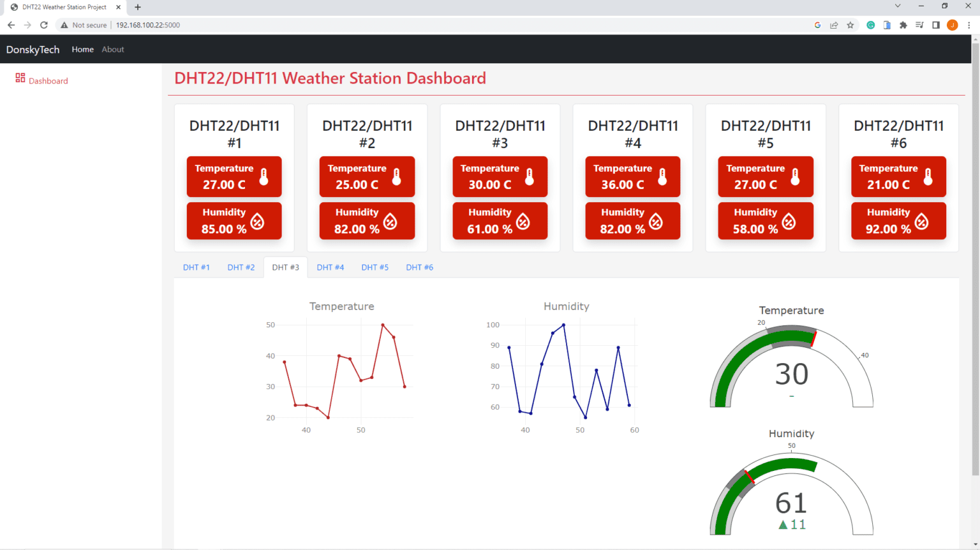Expand the tab search chevron in title bar
980x550 pixels.
coord(898,6)
